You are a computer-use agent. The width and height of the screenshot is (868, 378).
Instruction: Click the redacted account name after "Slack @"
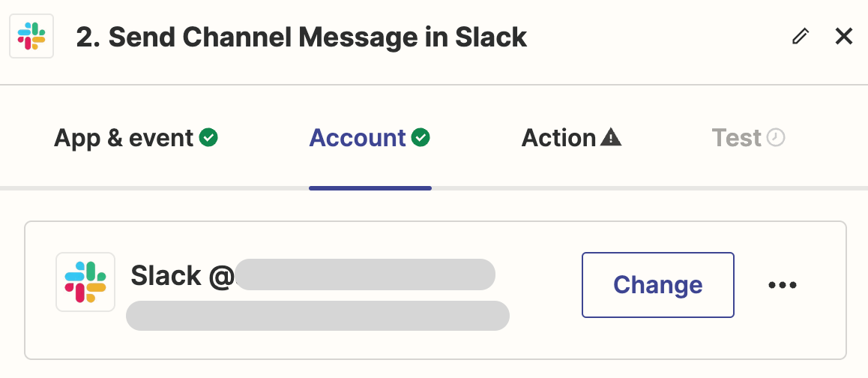pyautogui.click(x=365, y=274)
